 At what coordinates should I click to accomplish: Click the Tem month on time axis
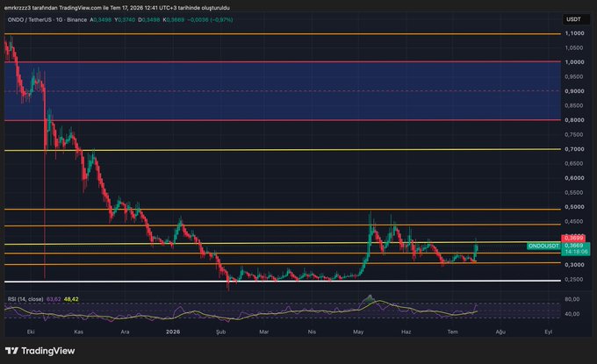coord(452,332)
